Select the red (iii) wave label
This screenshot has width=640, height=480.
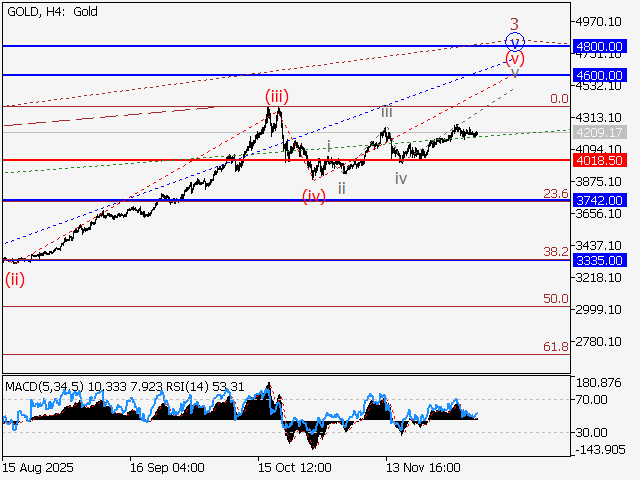(277, 96)
